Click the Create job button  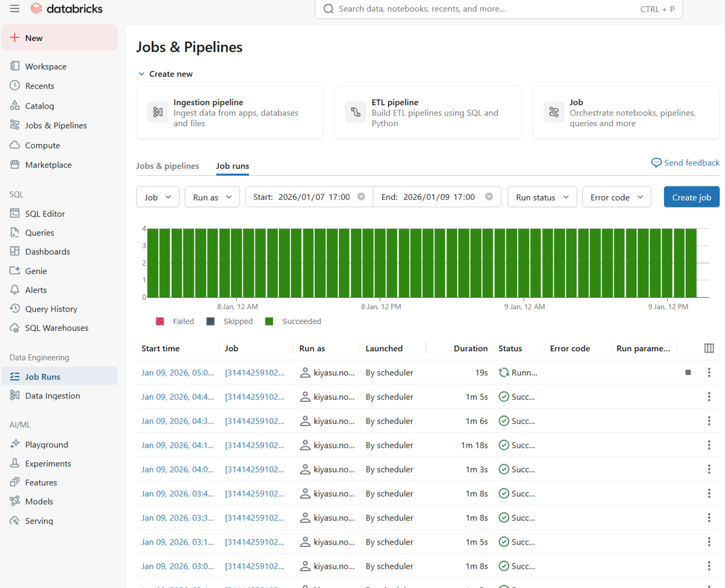pos(692,197)
